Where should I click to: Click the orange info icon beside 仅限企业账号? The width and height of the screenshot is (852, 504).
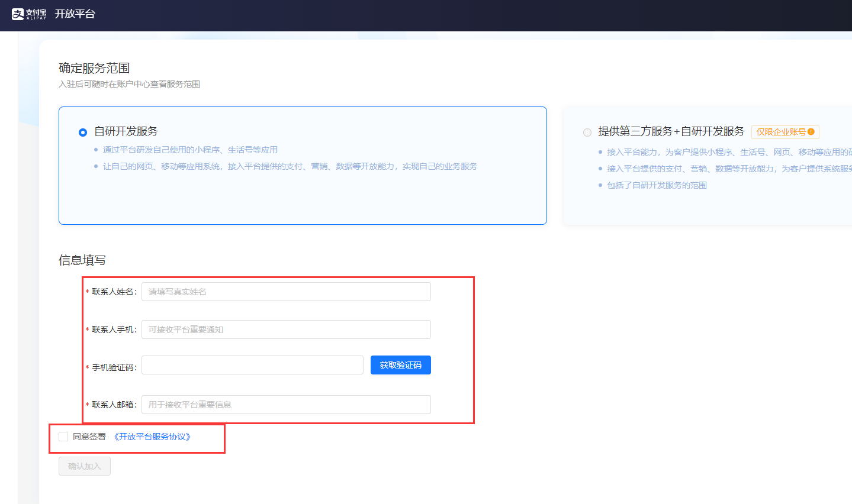click(811, 132)
